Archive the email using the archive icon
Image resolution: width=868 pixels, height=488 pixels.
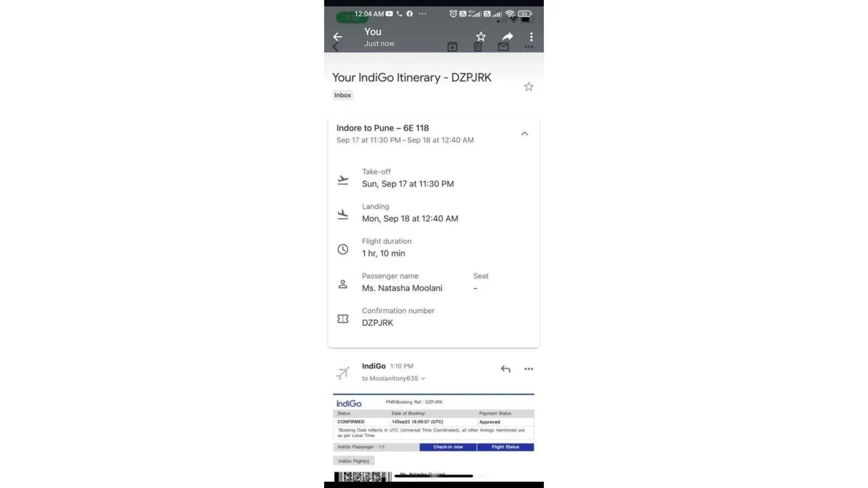(453, 47)
